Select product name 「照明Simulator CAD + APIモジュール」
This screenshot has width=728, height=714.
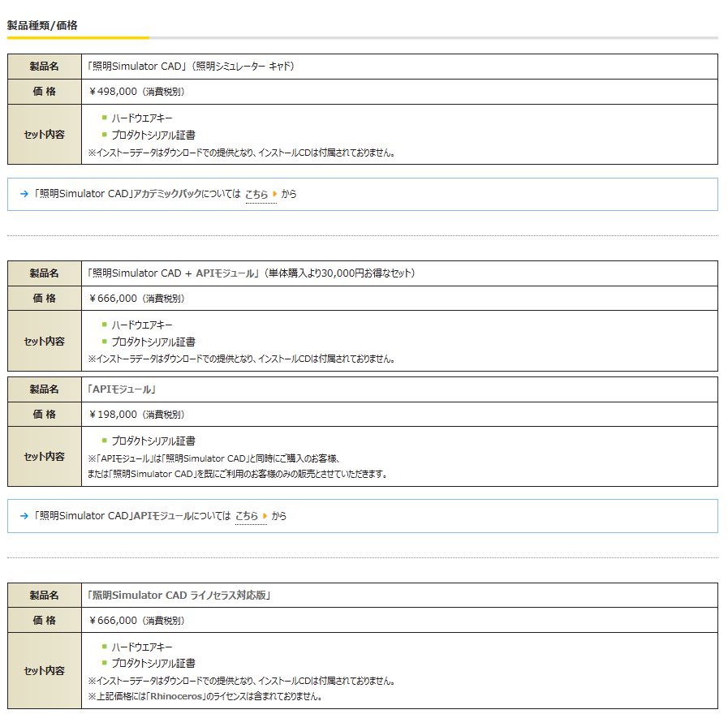coord(173,273)
